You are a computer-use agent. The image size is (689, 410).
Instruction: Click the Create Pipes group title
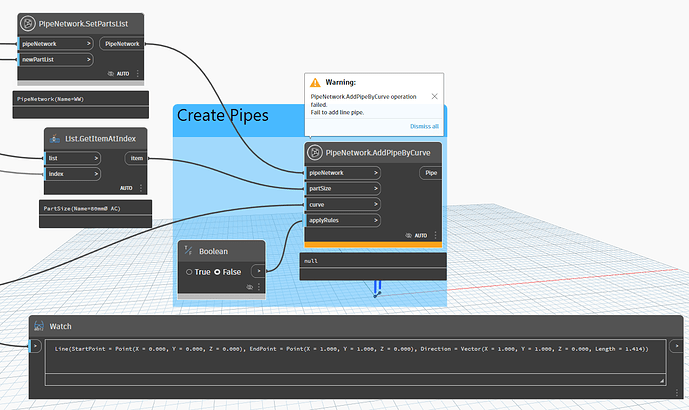click(x=223, y=115)
